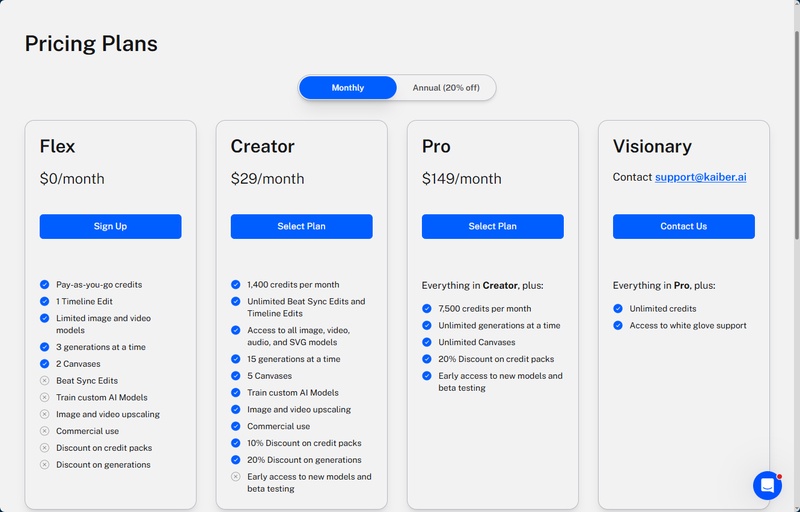
Task: Switch billing to Annual (20% off)
Action: (x=446, y=88)
